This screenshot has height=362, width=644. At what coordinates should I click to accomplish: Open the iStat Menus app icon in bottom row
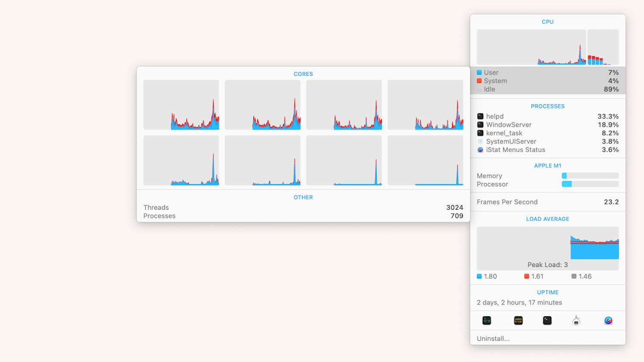608,320
